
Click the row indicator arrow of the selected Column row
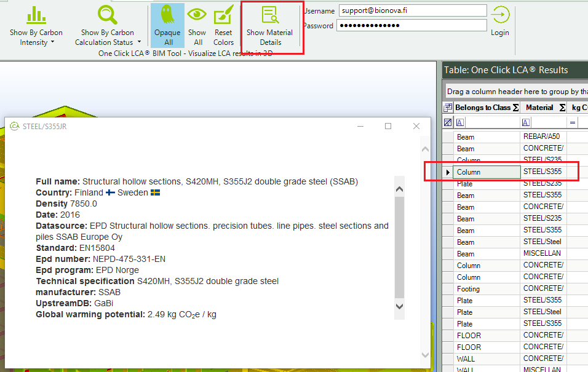pyautogui.click(x=448, y=172)
